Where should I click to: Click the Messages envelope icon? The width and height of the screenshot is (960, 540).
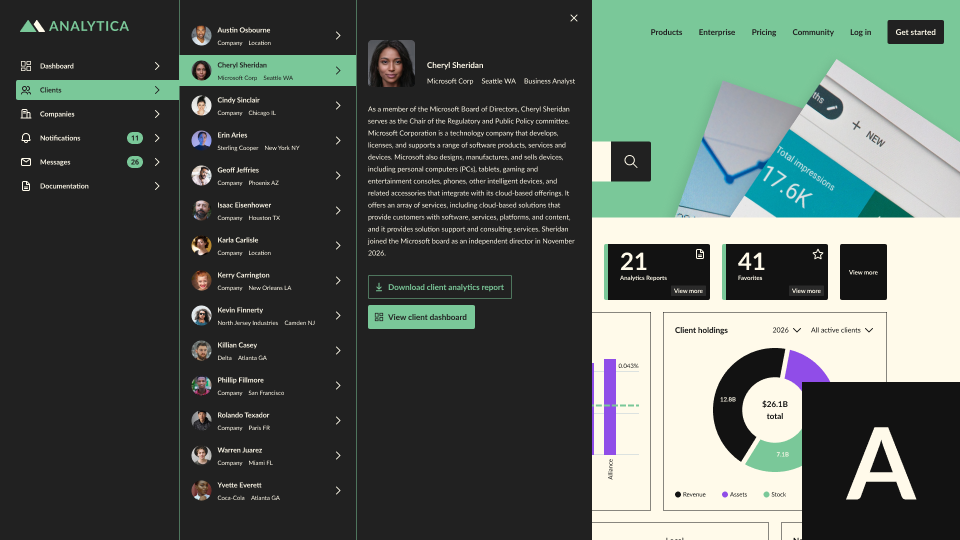click(26, 162)
